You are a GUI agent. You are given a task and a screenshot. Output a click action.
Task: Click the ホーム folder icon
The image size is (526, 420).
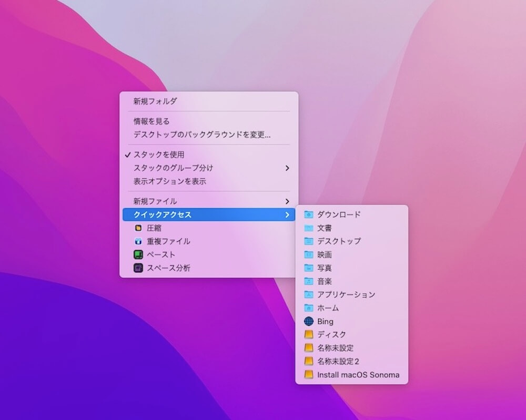pos(309,308)
